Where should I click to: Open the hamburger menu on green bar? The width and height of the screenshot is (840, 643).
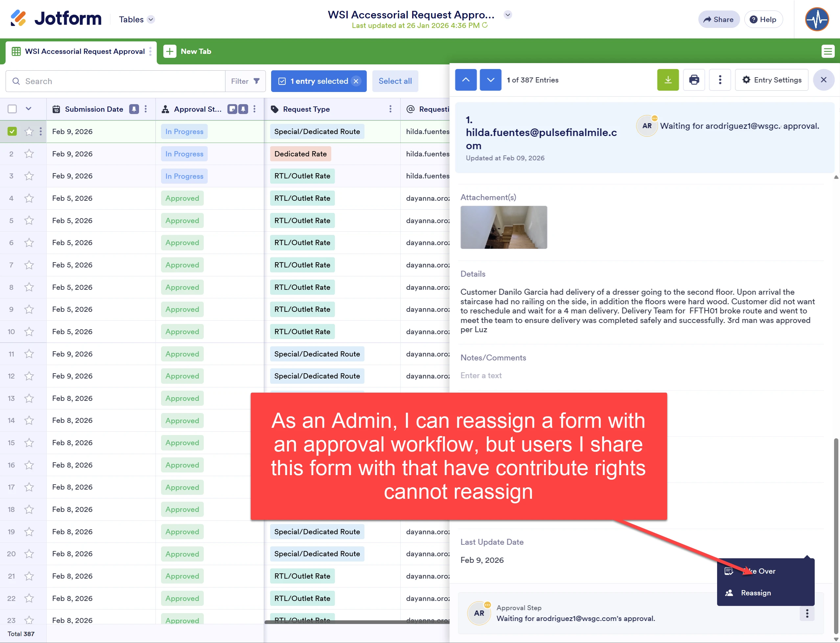pyautogui.click(x=828, y=51)
